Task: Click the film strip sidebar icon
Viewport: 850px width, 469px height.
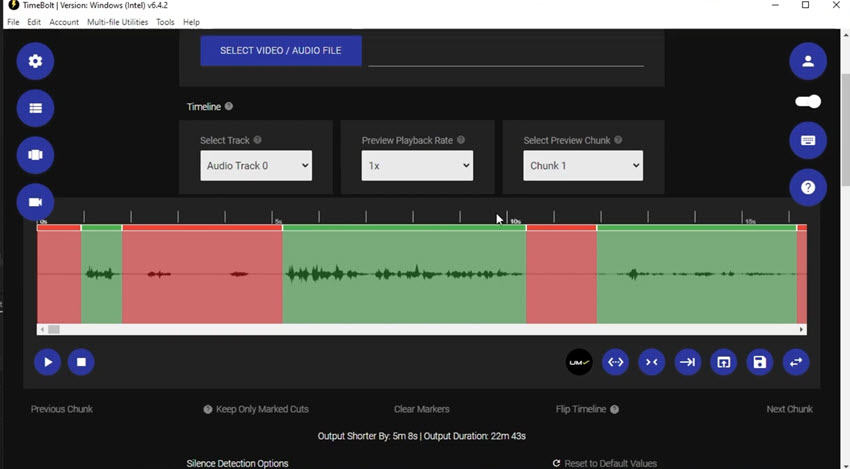Action: click(35, 155)
